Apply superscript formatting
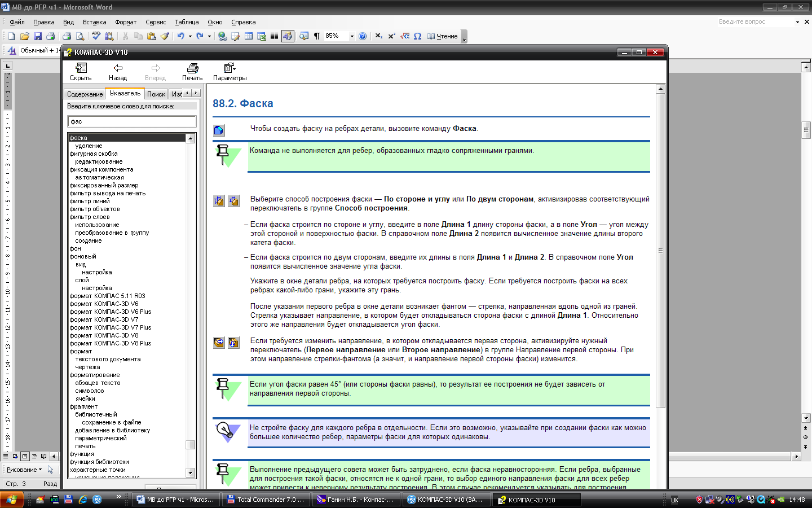812x508 pixels. coord(391,36)
